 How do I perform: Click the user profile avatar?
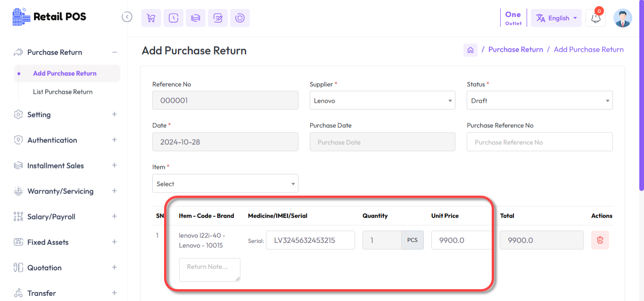[623, 19]
